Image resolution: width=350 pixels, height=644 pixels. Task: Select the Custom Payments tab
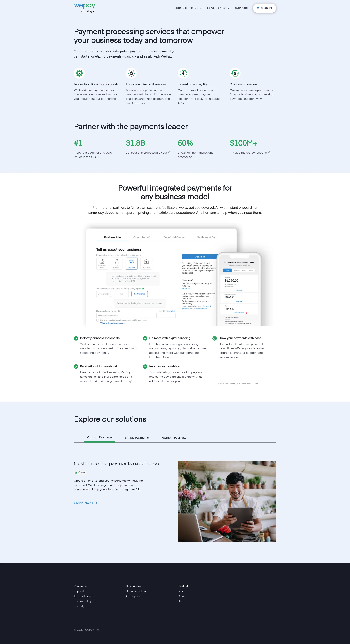point(100,437)
